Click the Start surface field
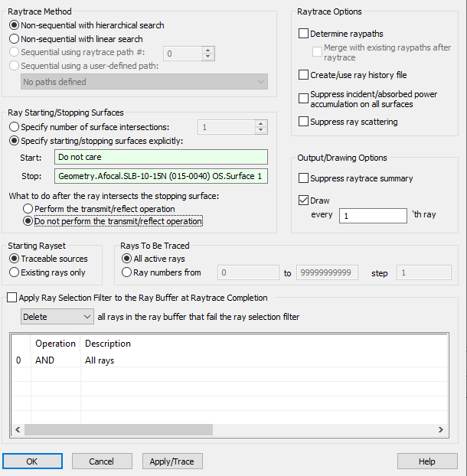467x476 pixels. pyautogui.click(x=162, y=158)
